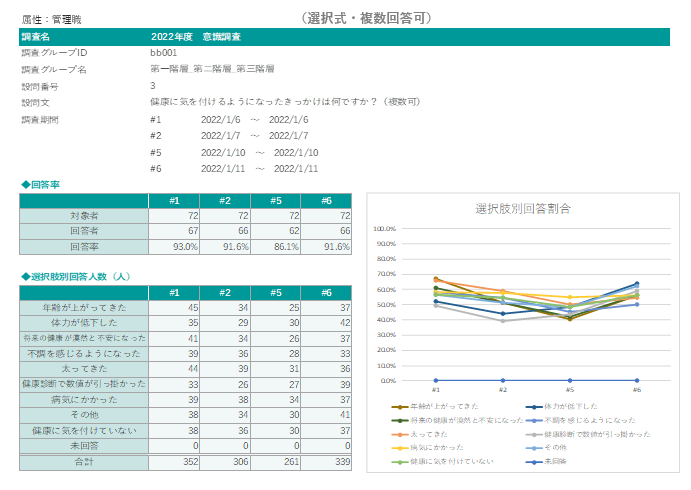This screenshot has width=691, height=490.
Task: Select the 調査名 header label
Action: coord(36,37)
